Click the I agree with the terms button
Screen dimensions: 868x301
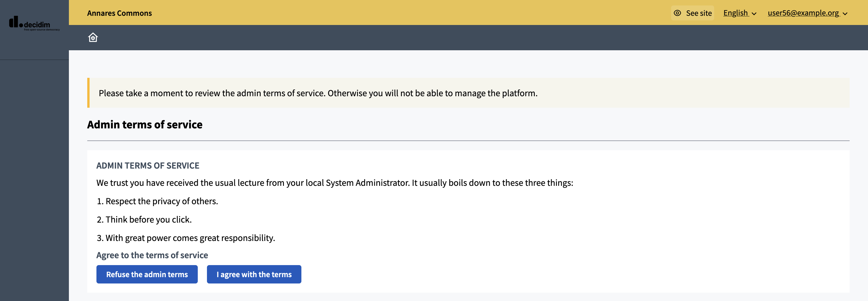coord(254,274)
